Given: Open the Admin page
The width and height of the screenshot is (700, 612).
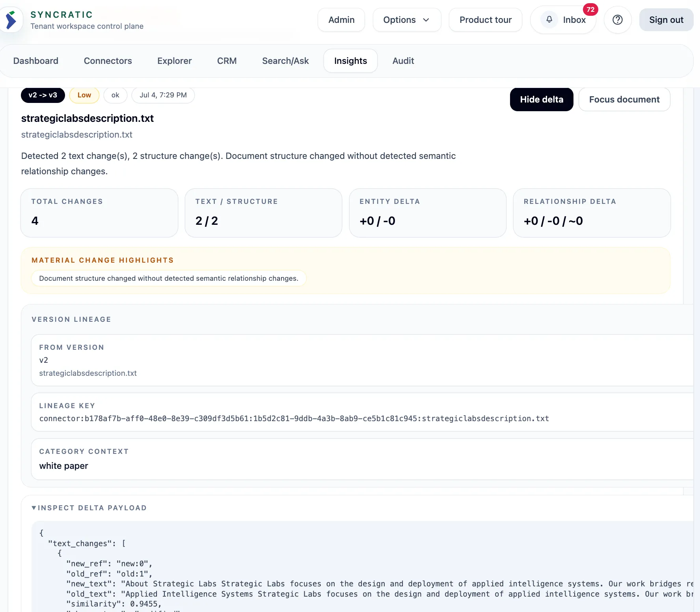Looking at the screenshot, I should pos(341,20).
